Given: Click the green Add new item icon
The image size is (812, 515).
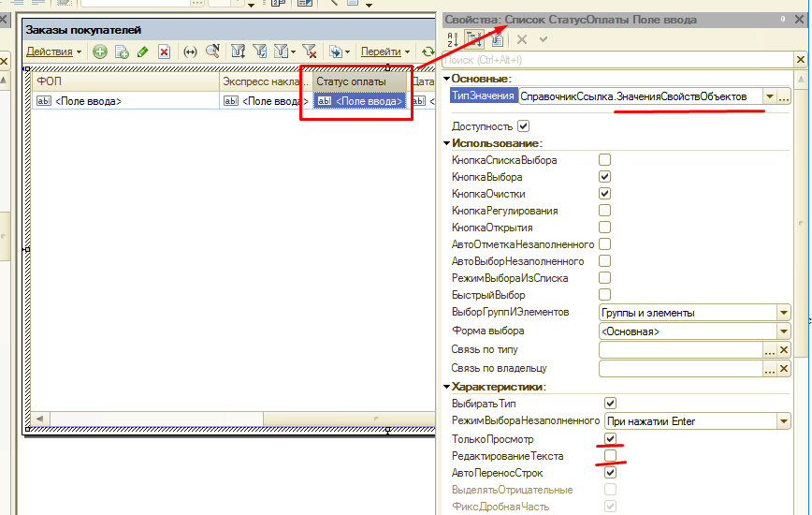Looking at the screenshot, I should coord(99,52).
